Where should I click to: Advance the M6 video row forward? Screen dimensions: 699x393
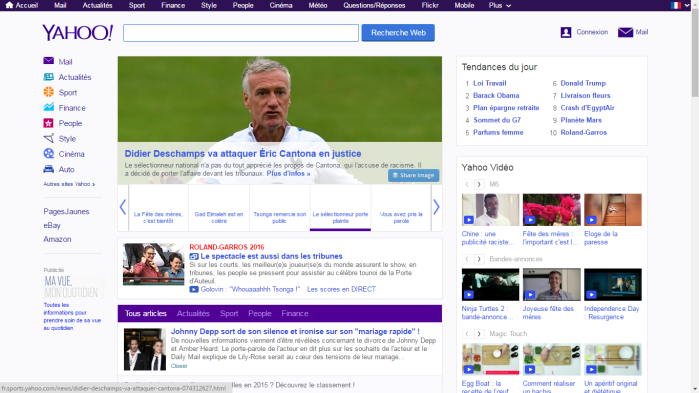479,184
